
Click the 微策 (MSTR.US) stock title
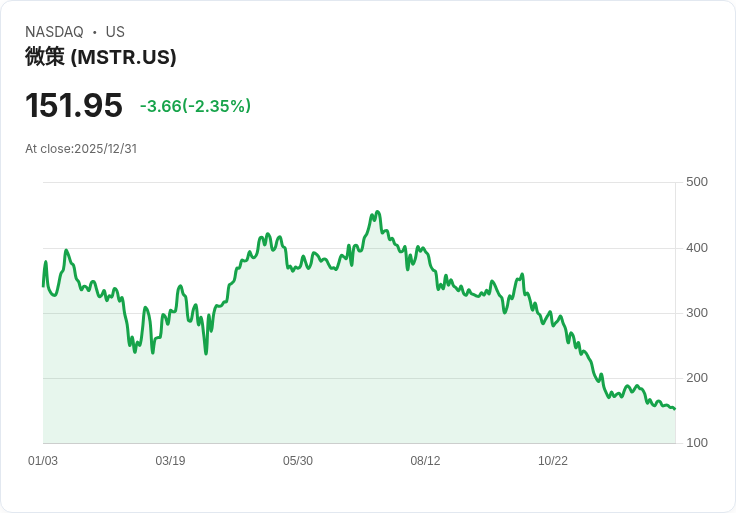pyautogui.click(x=101, y=57)
